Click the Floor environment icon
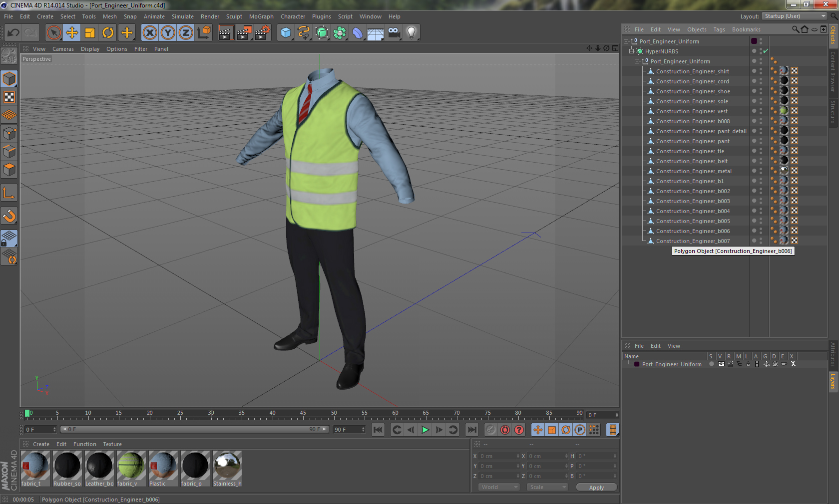839x504 pixels. pyautogui.click(x=376, y=33)
